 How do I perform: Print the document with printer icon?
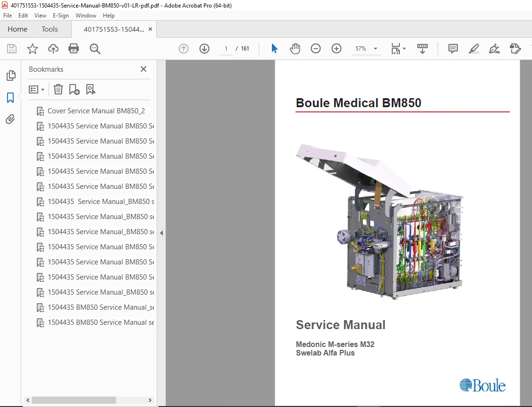[74, 49]
